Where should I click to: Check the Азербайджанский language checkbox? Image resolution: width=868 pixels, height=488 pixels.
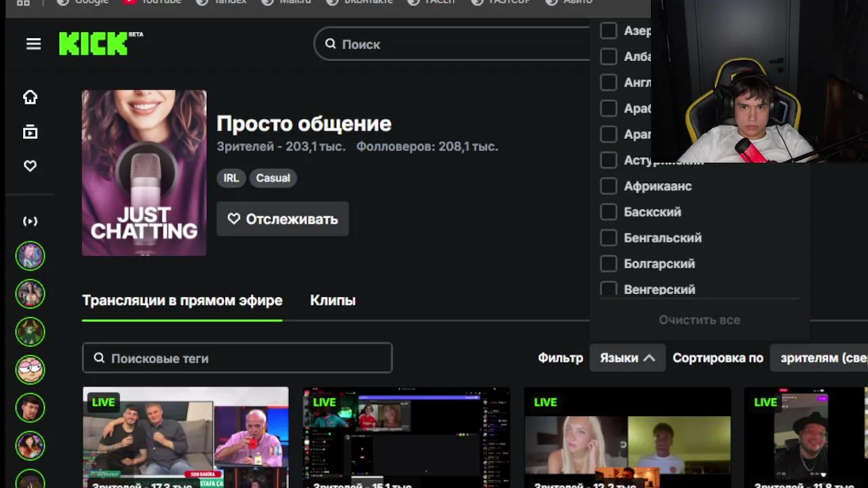[608, 30]
